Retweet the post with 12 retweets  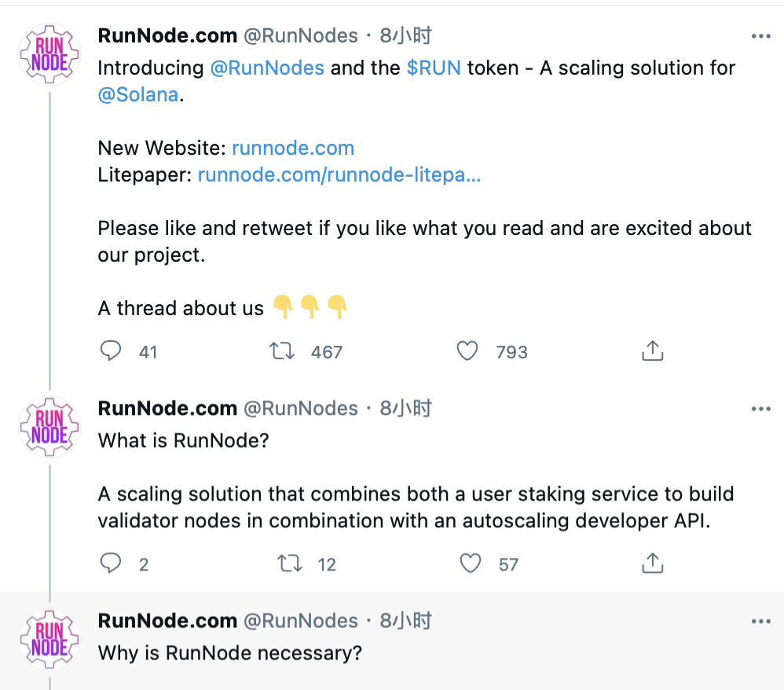tap(290, 563)
